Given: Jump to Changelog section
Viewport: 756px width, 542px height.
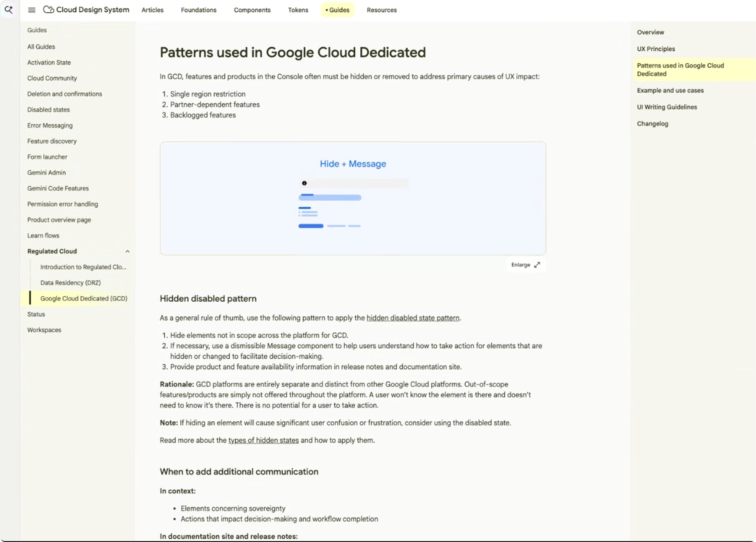Looking at the screenshot, I should pos(653,124).
